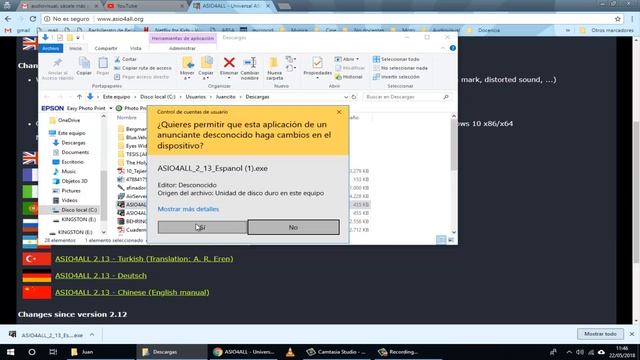Screen dimensions: 640x360
Task: Open Task View on the taskbar
Action: [x=53, y=352]
